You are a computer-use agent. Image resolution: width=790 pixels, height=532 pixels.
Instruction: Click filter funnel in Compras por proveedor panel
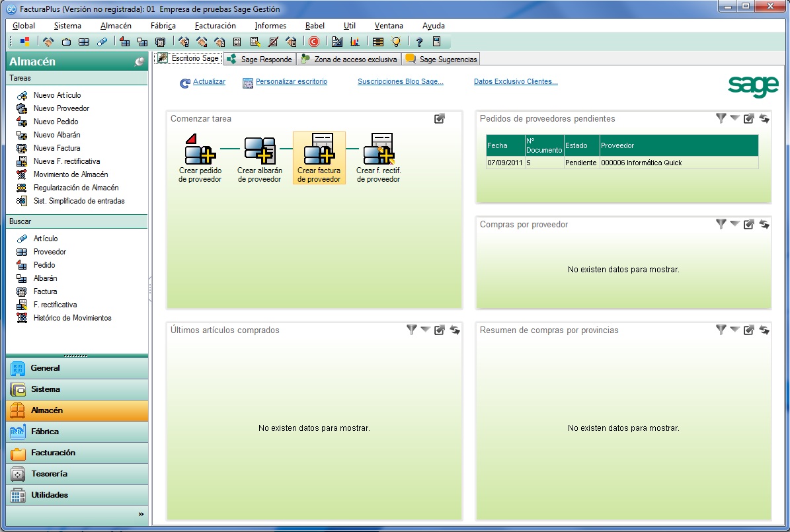point(721,224)
